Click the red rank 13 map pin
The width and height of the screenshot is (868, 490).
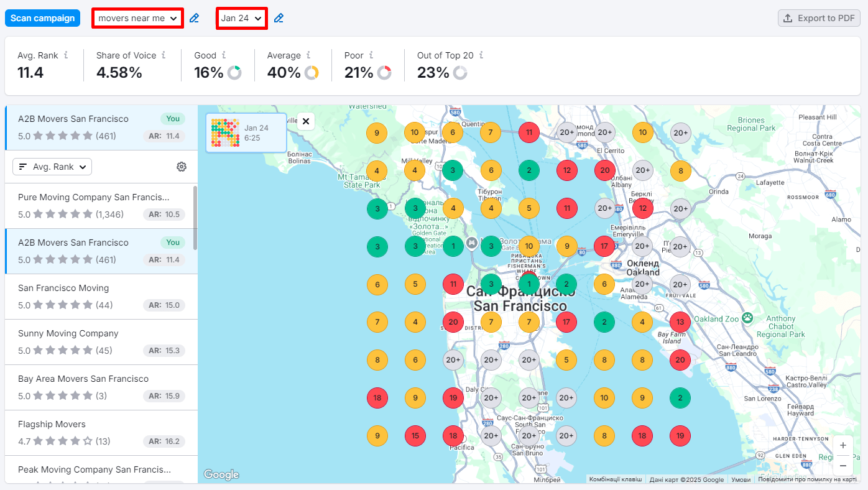(x=680, y=322)
